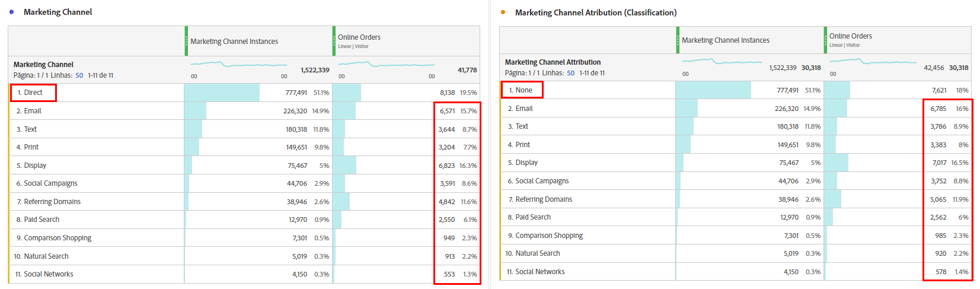Open the Linhas 50 selector under Marketing Channel
Screen dimensions: 980x289
pos(79,75)
